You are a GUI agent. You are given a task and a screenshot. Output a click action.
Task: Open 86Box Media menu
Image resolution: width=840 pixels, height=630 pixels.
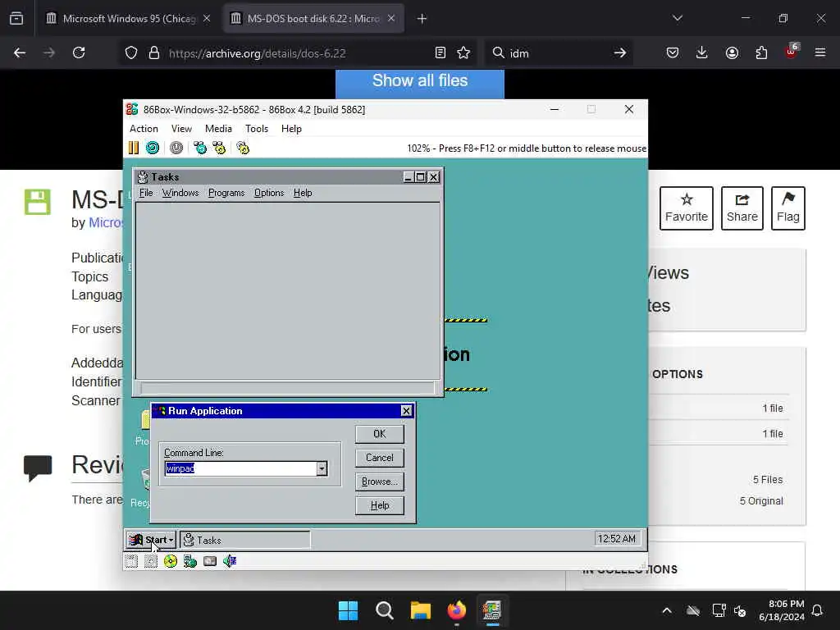click(218, 129)
